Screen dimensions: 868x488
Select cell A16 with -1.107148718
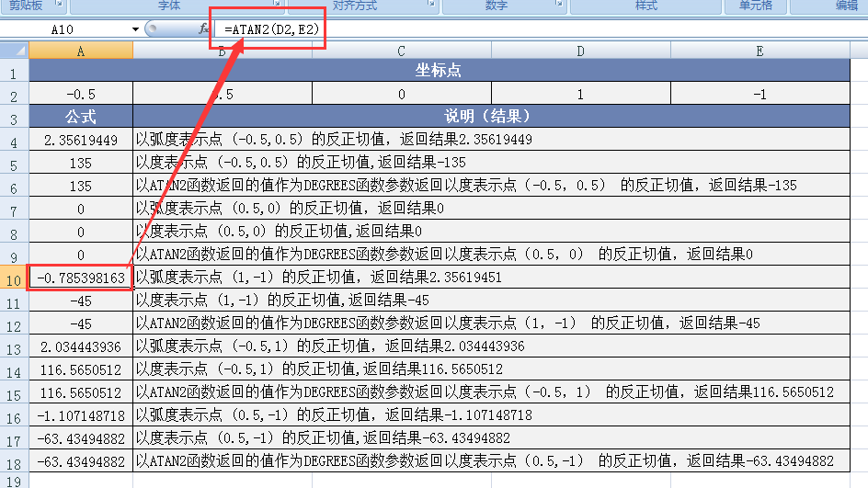tap(81, 415)
